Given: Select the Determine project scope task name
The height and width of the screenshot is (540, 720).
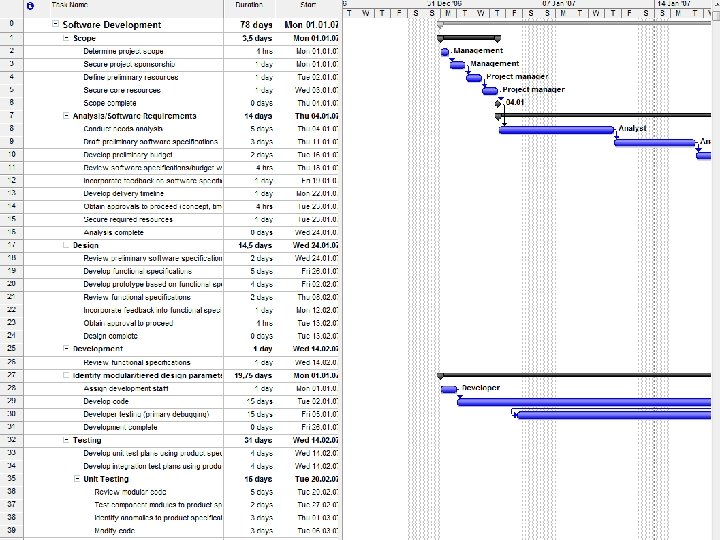Looking at the screenshot, I should pyautogui.click(x=123, y=51).
